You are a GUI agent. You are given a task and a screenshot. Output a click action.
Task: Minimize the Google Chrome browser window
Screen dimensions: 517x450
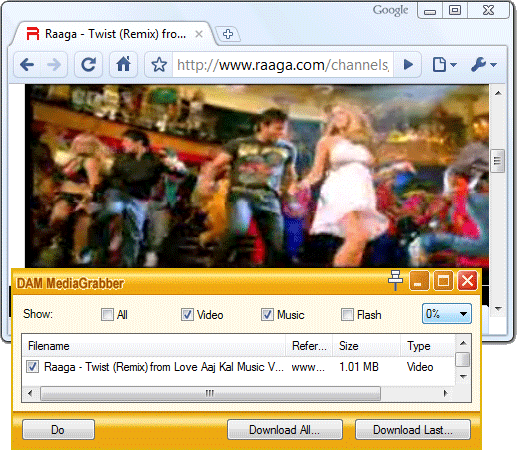point(430,11)
